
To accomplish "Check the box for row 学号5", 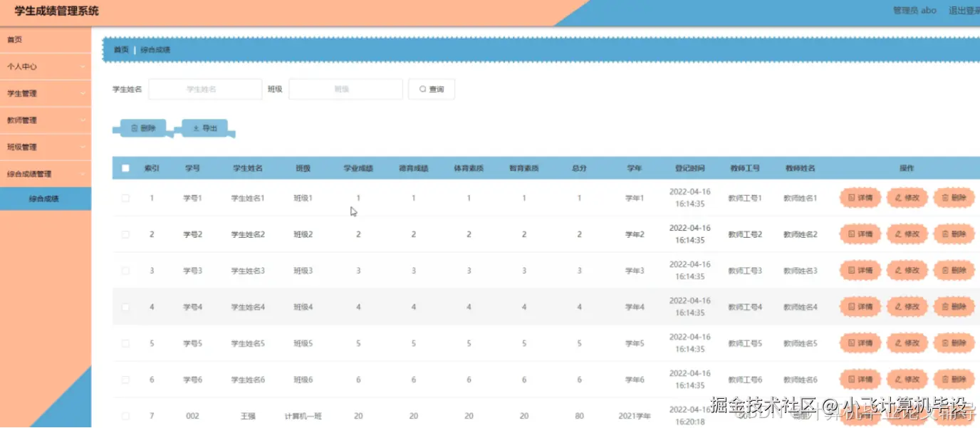I will point(125,343).
